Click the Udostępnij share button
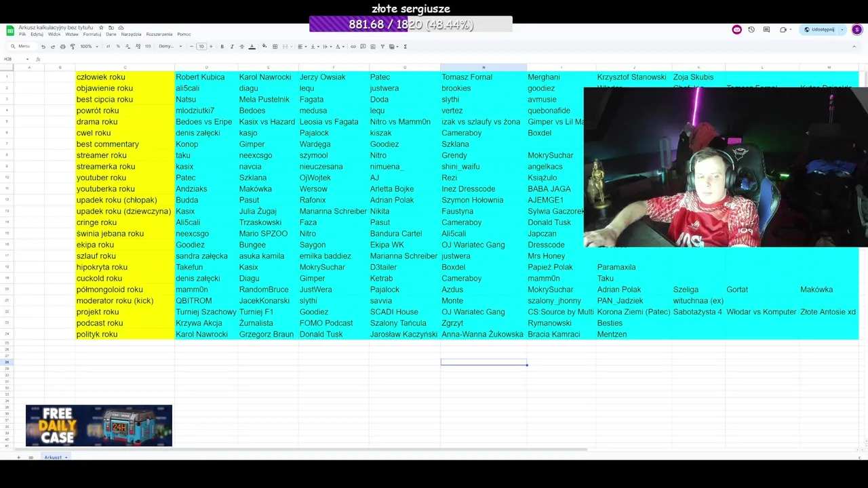Viewport: 868px width, 488px height. click(818, 30)
